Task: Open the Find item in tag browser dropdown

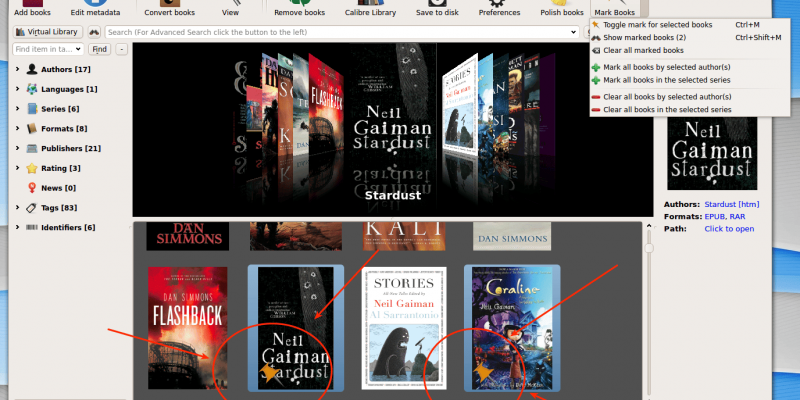Action: pyautogui.click(x=78, y=49)
